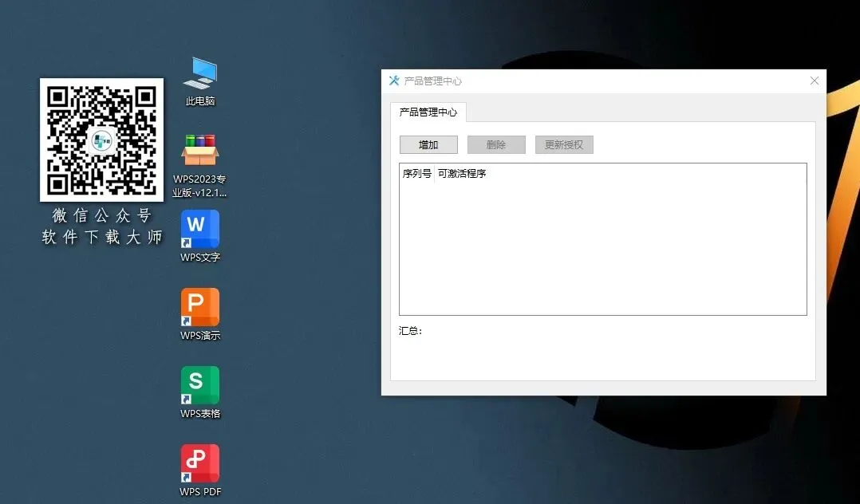860x504 pixels.
Task: Click the wrench icon in 产品管理中心 title bar
Action: [394, 81]
